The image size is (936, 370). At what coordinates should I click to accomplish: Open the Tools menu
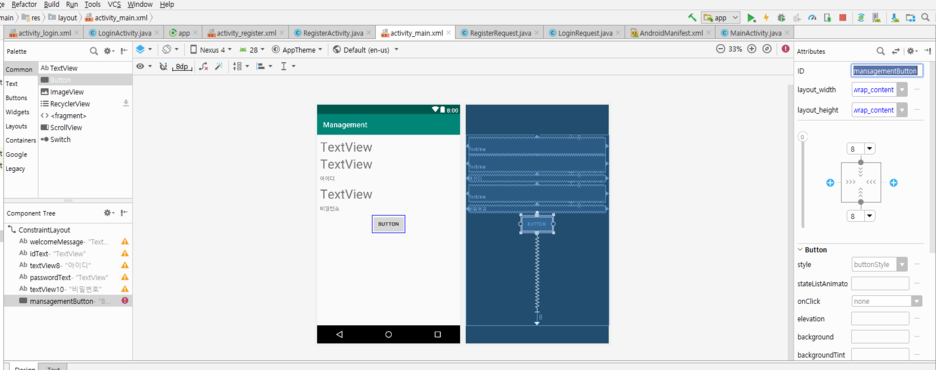click(93, 4)
